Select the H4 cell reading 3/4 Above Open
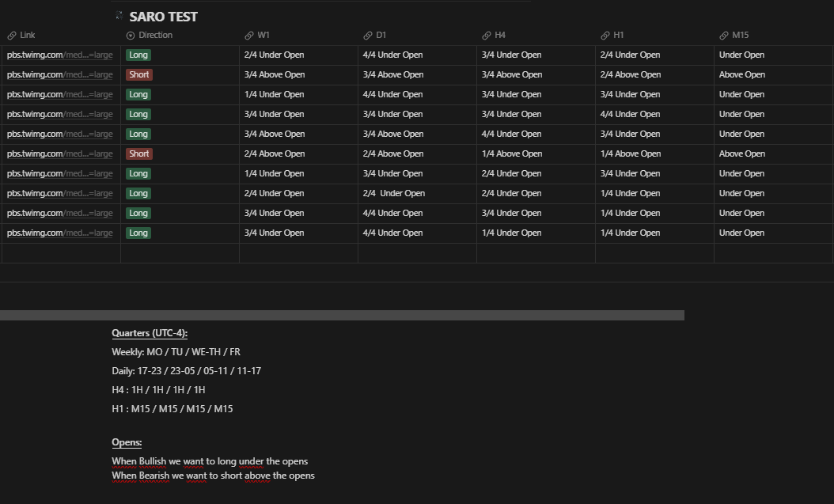This screenshot has height=504, width=834. pyautogui.click(x=536, y=74)
